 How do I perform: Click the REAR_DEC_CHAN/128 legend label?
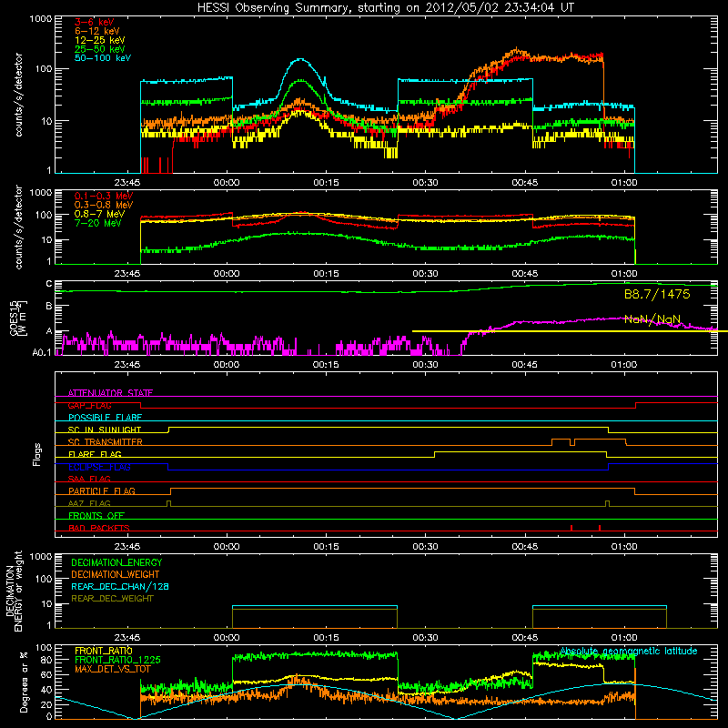point(120,586)
